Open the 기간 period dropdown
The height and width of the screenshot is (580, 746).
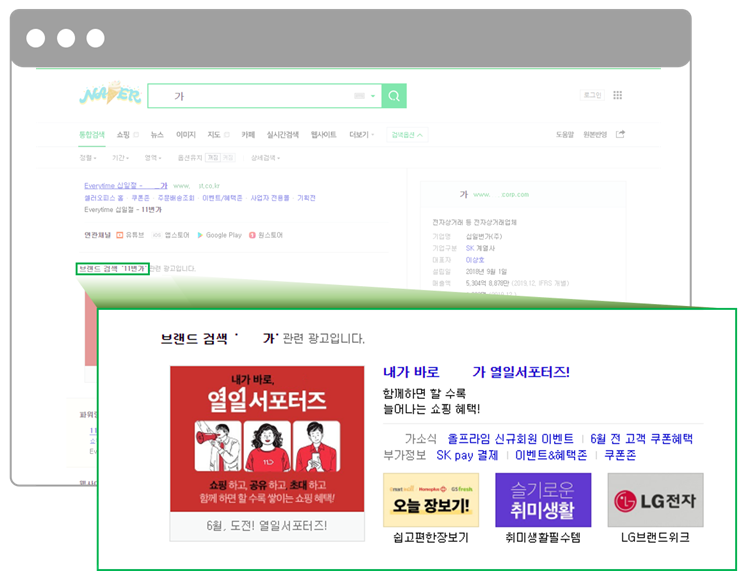(x=120, y=157)
